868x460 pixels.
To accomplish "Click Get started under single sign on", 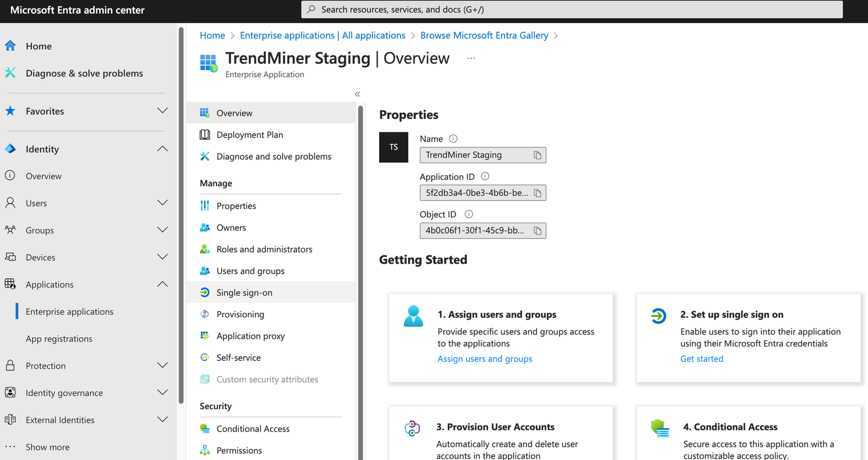I will click(701, 359).
